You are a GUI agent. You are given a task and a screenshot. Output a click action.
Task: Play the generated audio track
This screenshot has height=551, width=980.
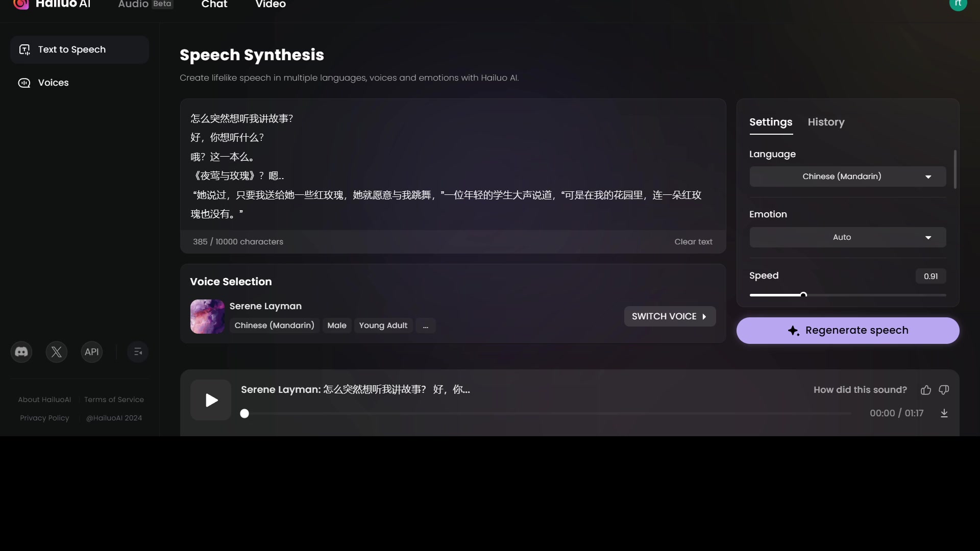point(211,399)
